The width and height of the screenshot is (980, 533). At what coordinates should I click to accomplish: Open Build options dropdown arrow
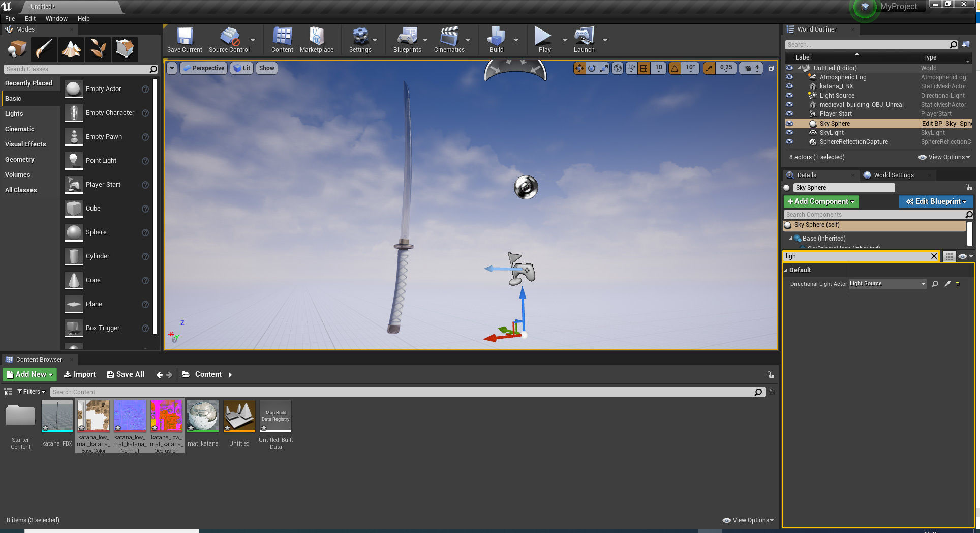click(x=516, y=40)
